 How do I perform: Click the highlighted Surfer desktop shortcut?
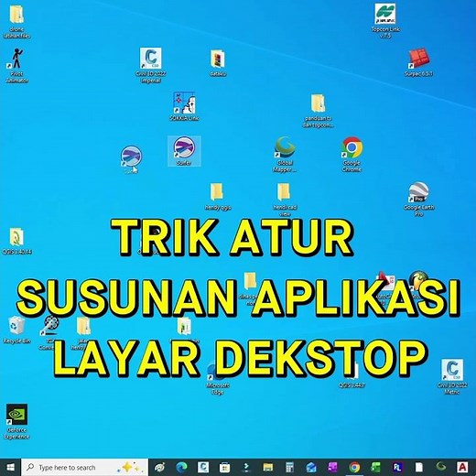coord(184,151)
